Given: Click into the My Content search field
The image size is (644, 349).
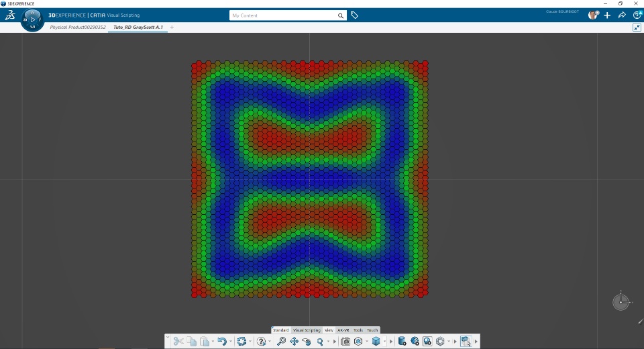Looking at the screenshot, I should click(283, 15).
